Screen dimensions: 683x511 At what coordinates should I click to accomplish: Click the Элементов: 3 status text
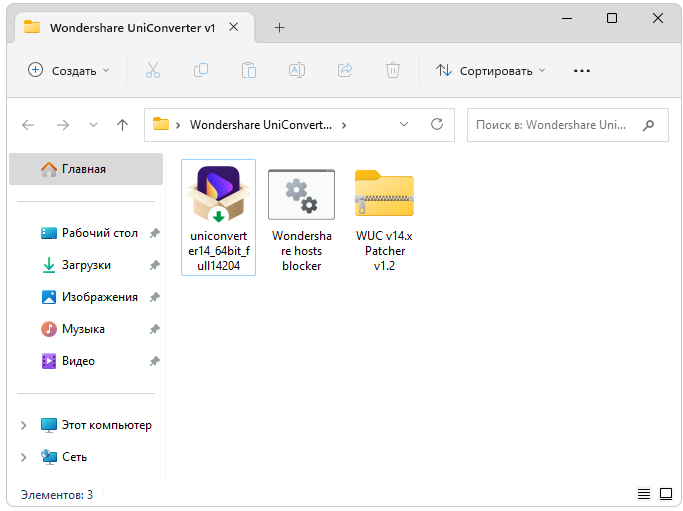[x=57, y=495]
